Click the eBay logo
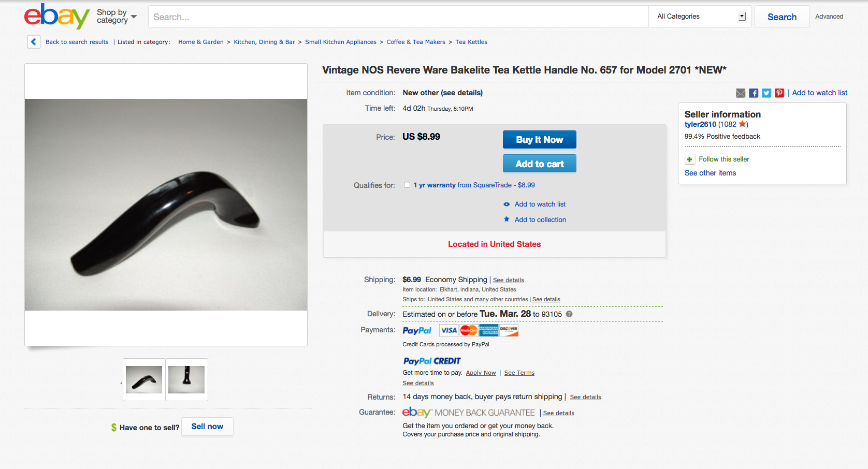This screenshot has width=868, height=469. click(x=57, y=16)
